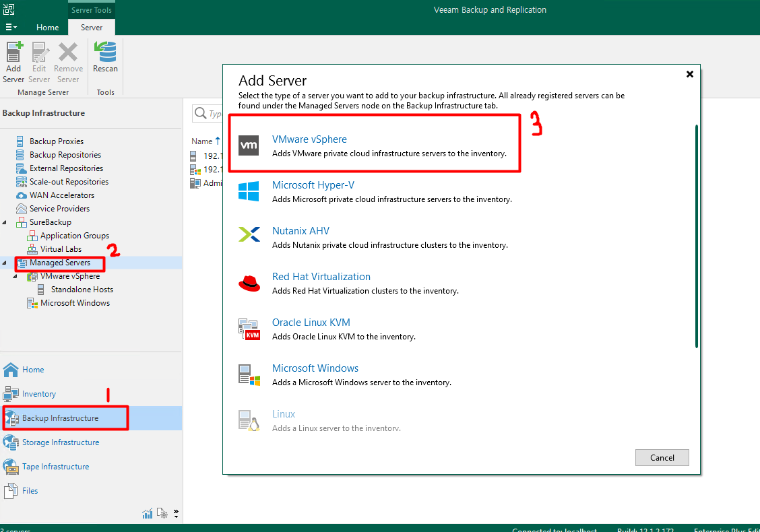Open Application Groups under SureBackup
Image resolution: width=760 pixels, height=532 pixels.
(75, 236)
